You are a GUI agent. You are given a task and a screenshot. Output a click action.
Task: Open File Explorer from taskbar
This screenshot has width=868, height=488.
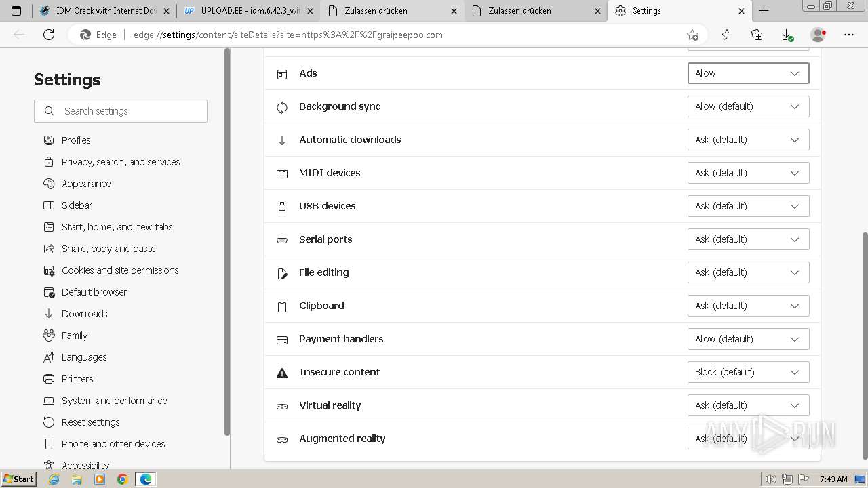(77, 479)
